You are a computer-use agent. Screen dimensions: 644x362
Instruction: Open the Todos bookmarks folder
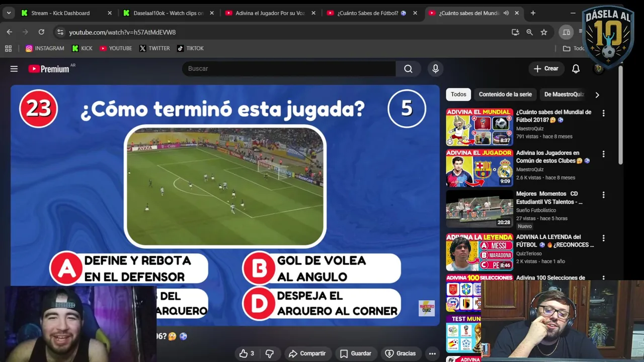point(574,48)
